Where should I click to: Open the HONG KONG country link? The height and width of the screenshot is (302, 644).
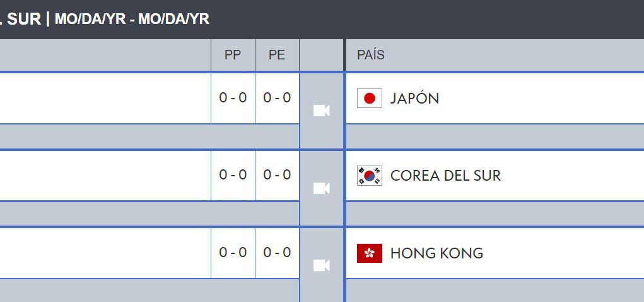click(x=436, y=253)
